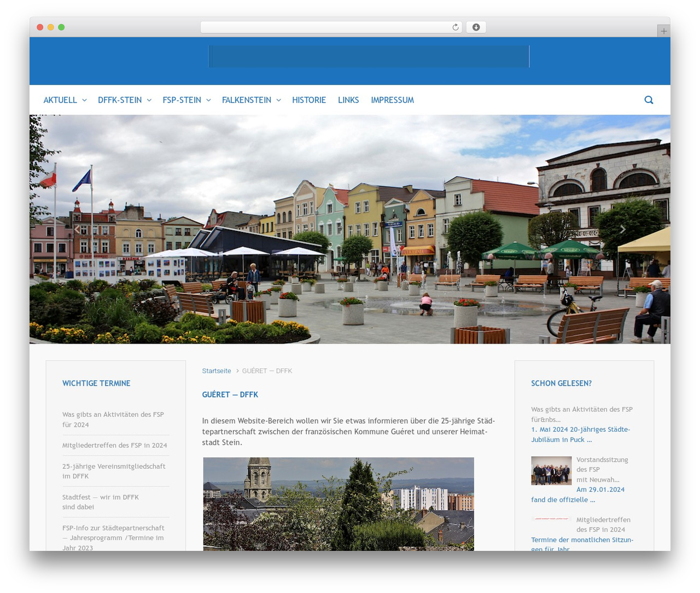Advance to the next slide in the image slider

pos(622,229)
